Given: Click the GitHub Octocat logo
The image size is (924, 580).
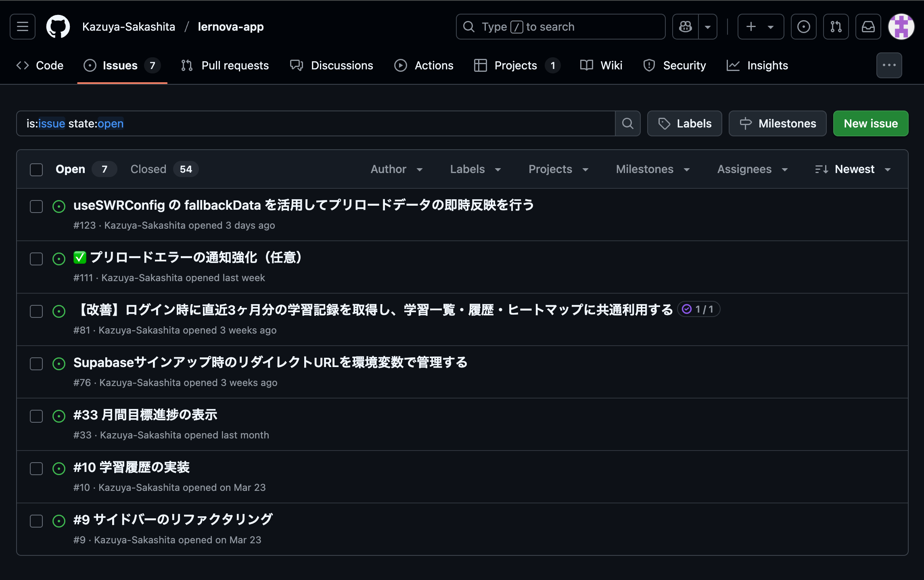Looking at the screenshot, I should pyautogui.click(x=58, y=27).
